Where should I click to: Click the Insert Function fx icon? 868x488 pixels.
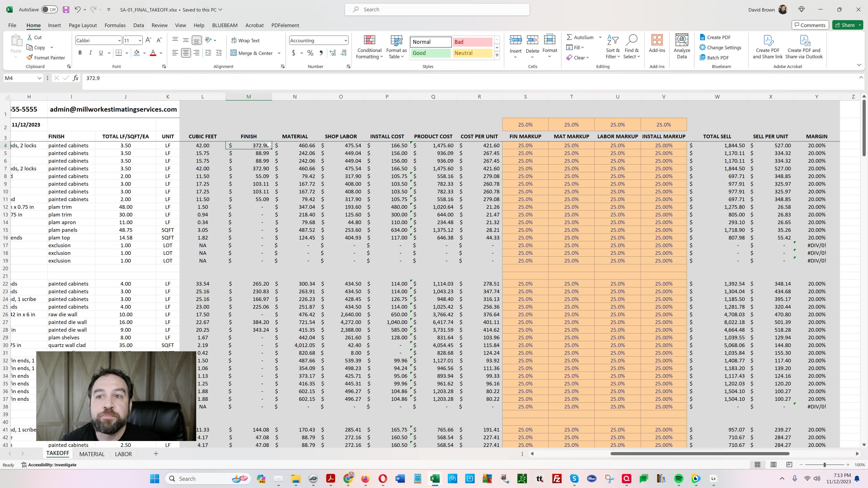pyautogui.click(x=75, y=78)
